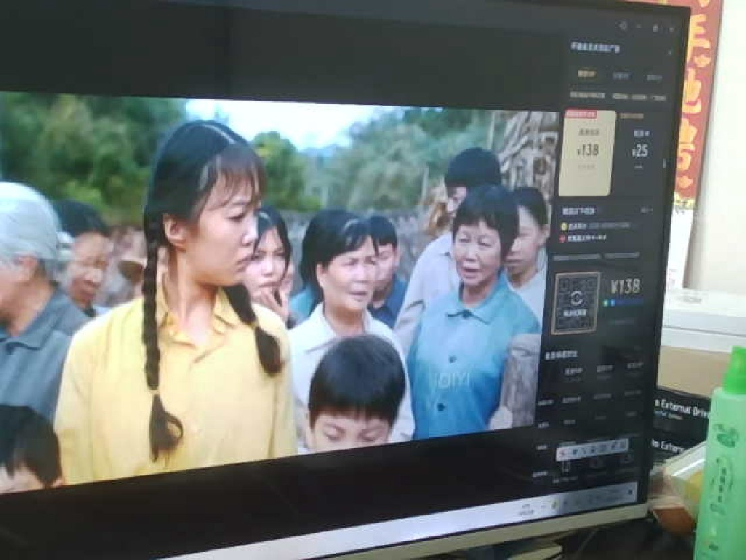
Task: Click the yellow coin icon in benefits list
Action: 564,226
